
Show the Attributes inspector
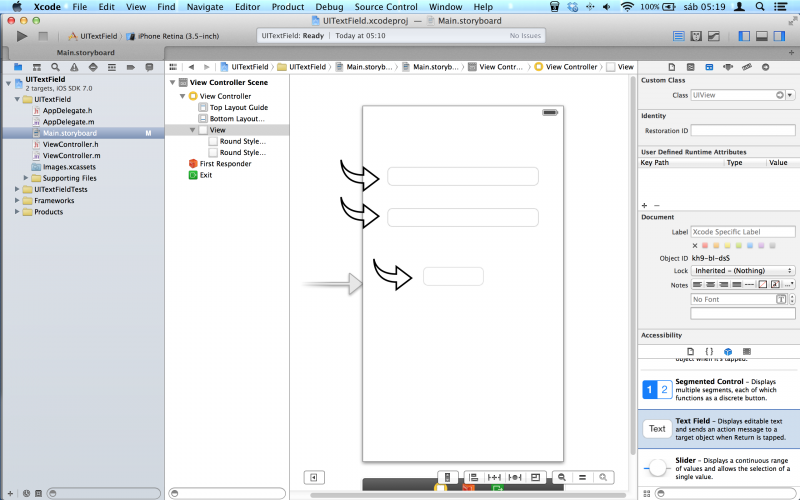(728, 67)
